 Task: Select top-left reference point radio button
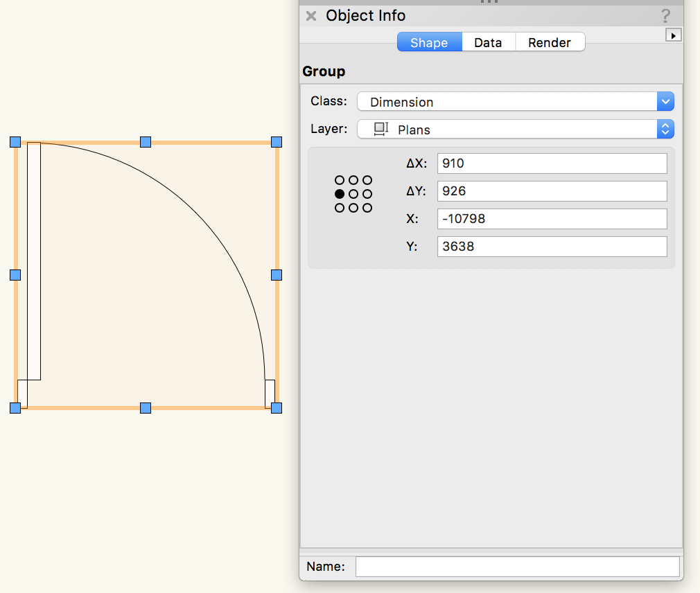tap(340, 180)
